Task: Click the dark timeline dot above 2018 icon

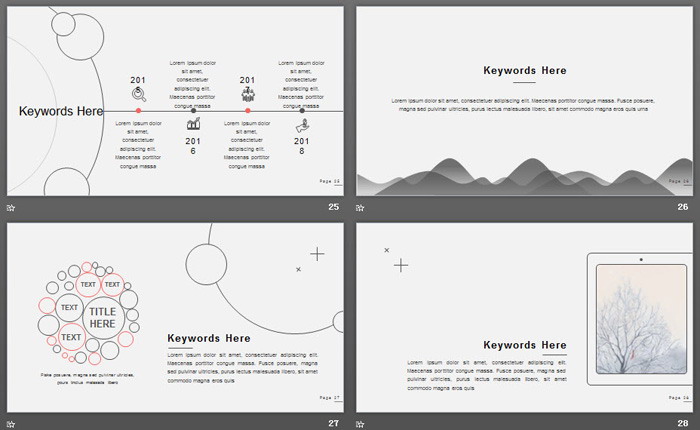Action: click(302, 111)
